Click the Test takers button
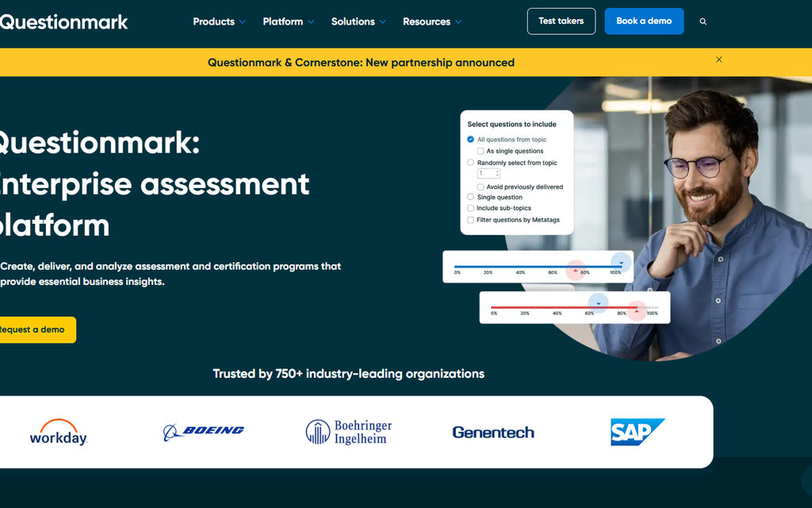812x508 pixels. click(x=561, y=21)
